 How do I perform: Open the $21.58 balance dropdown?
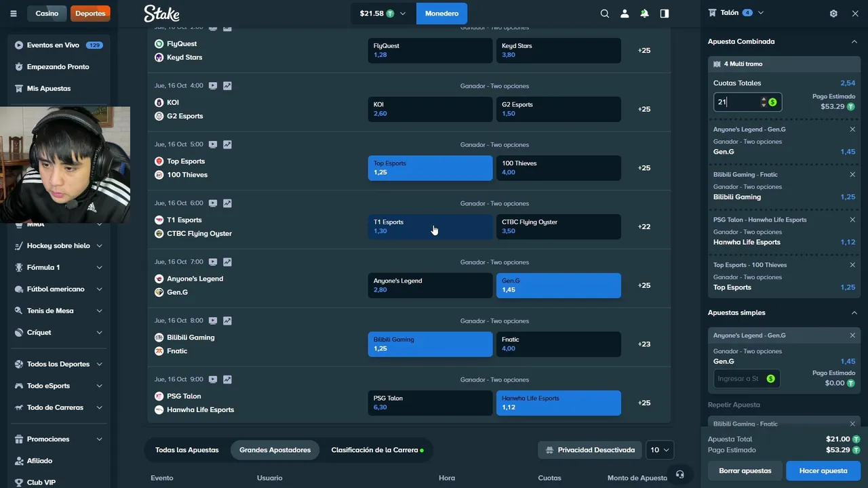(x=382, y=14)
